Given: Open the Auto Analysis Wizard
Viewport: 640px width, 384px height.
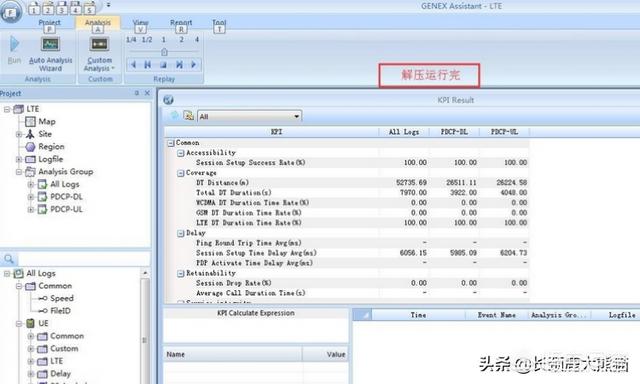Looking at the screenshot, I should click(x=50, y=54).
